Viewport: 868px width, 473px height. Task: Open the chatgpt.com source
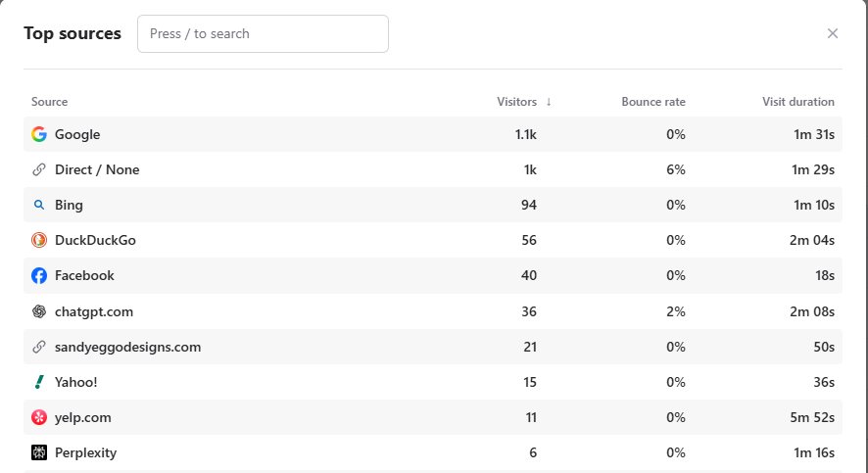[93, 311]
